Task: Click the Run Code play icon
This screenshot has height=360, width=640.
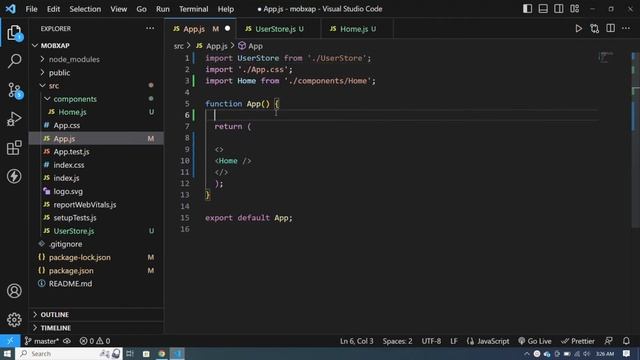Action: point(578,29)
